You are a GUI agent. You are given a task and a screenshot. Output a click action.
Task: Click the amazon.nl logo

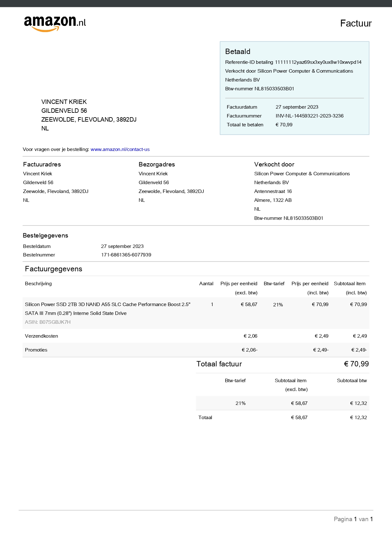(55, 23)
